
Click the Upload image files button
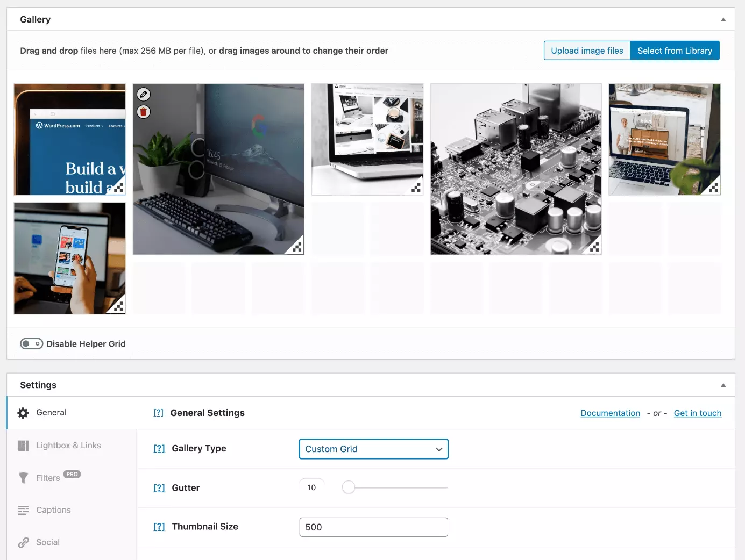pyautogui.click(x=587, y=51)
